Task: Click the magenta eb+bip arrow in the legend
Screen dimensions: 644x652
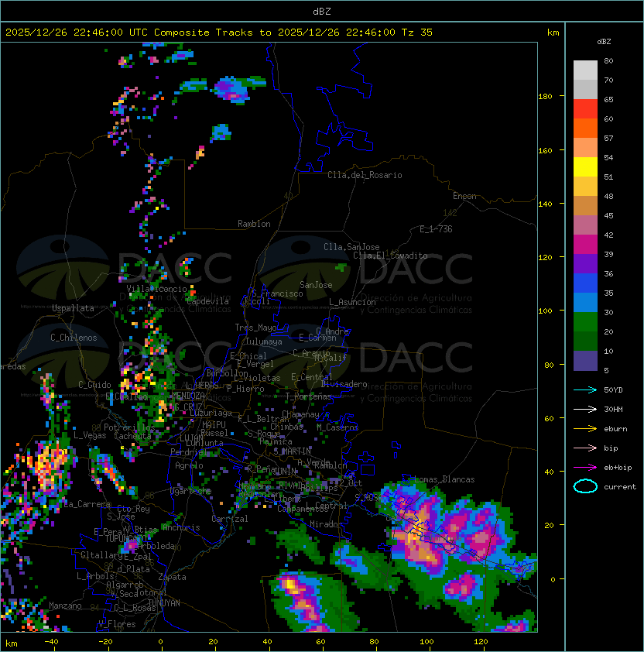Action: pos(585,468)
